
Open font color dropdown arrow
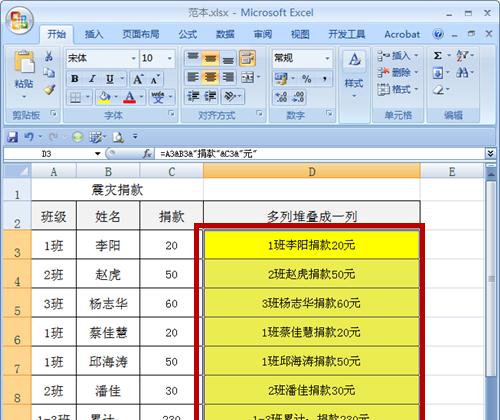(x=141, y=97)
